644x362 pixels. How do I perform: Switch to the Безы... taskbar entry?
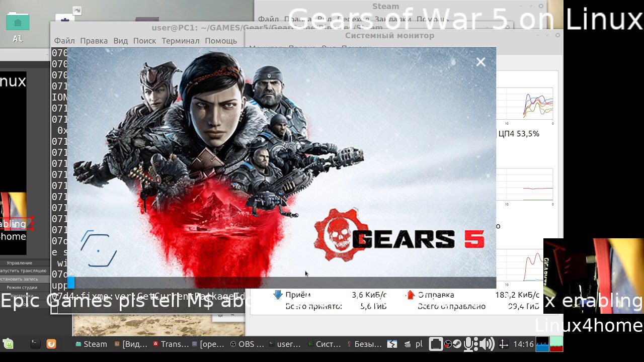pyautogui.click(x=364, y=344)
